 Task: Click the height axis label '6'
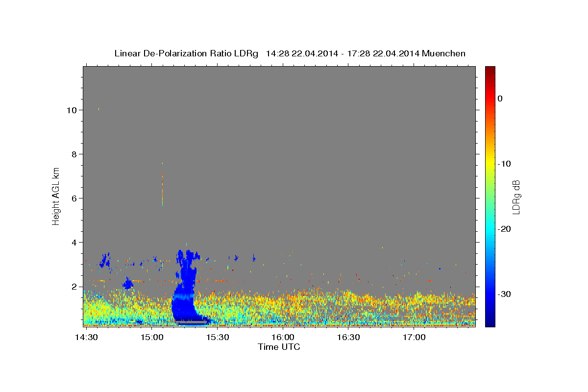74,198
